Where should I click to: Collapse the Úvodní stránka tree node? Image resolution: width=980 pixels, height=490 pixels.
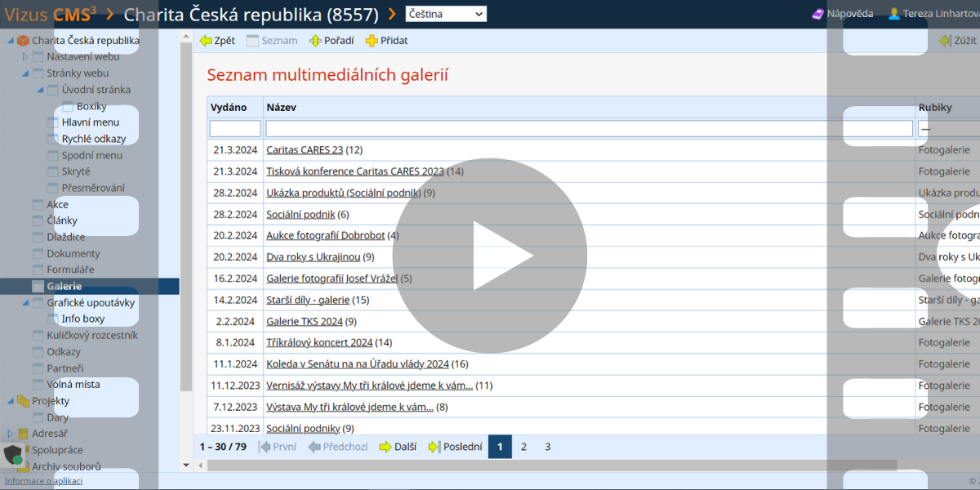click(40, 90)
